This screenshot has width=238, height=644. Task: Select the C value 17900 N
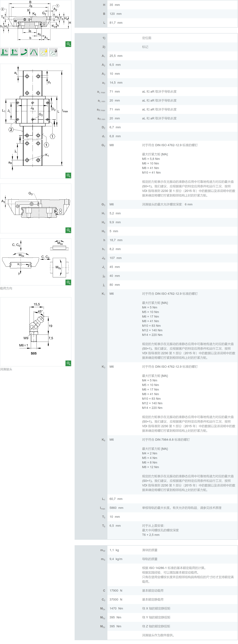coord(116,591)
